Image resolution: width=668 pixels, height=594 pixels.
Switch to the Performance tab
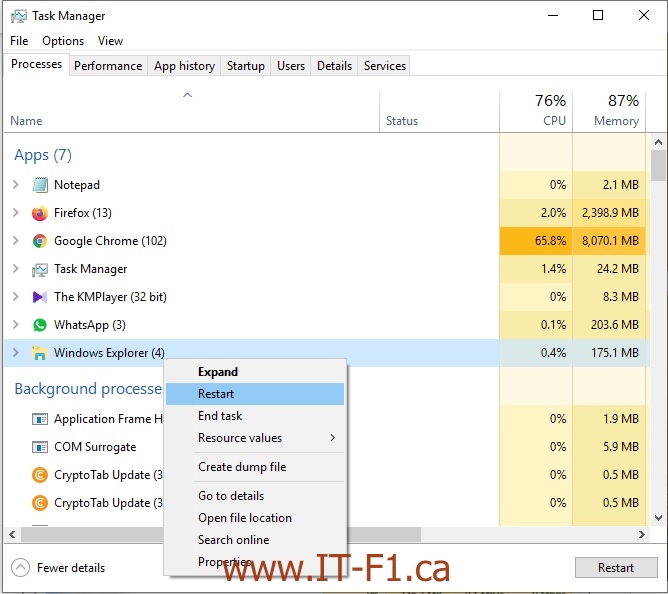pos(108,66)
